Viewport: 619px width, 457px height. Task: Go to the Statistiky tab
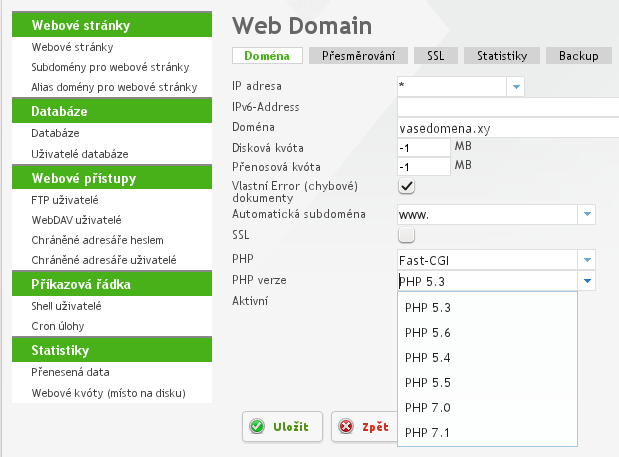(x=502, y=56)
